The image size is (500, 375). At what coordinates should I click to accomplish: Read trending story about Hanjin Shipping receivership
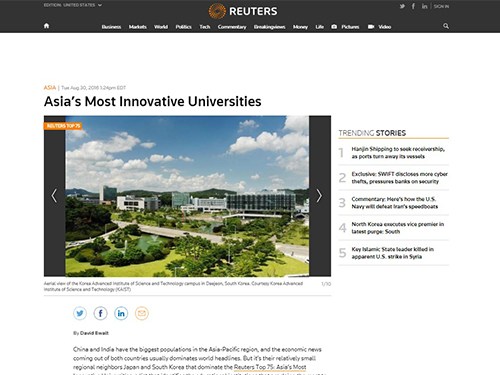coord(398,153)
